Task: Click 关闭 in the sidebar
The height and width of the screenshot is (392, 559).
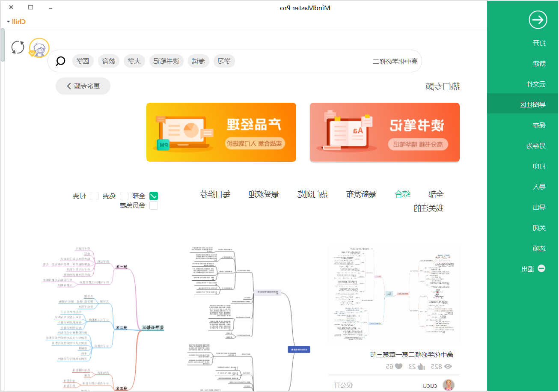Action: pos(539,228)
